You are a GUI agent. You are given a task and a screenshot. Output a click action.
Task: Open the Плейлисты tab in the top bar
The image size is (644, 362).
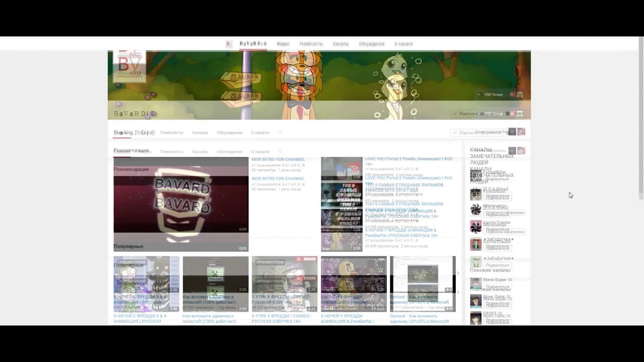pos(311,44)
